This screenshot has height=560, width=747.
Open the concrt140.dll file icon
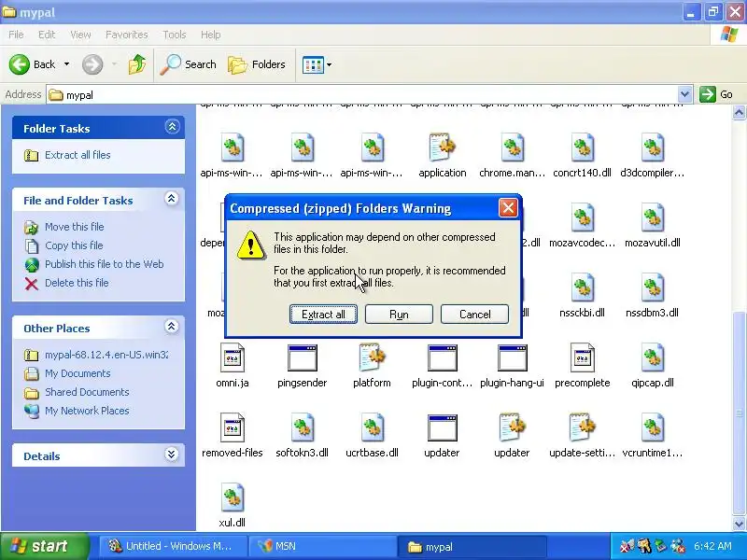click(582, 147)
